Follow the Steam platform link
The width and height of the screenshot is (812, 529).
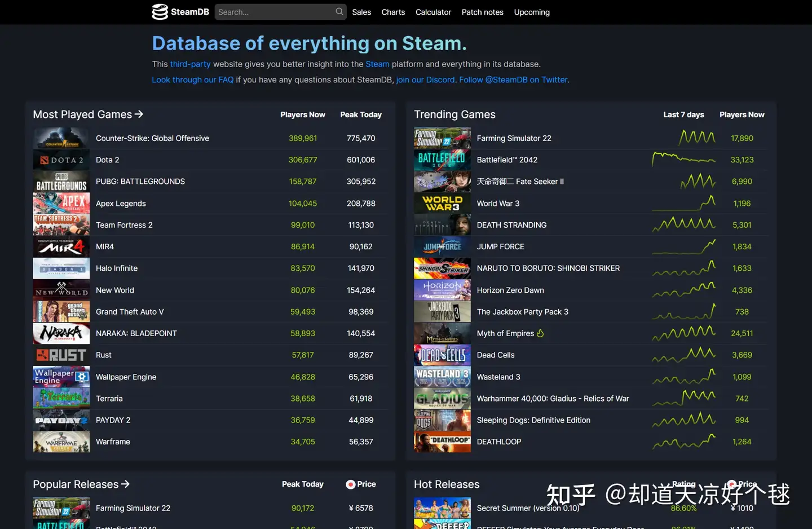coord(377,64)
